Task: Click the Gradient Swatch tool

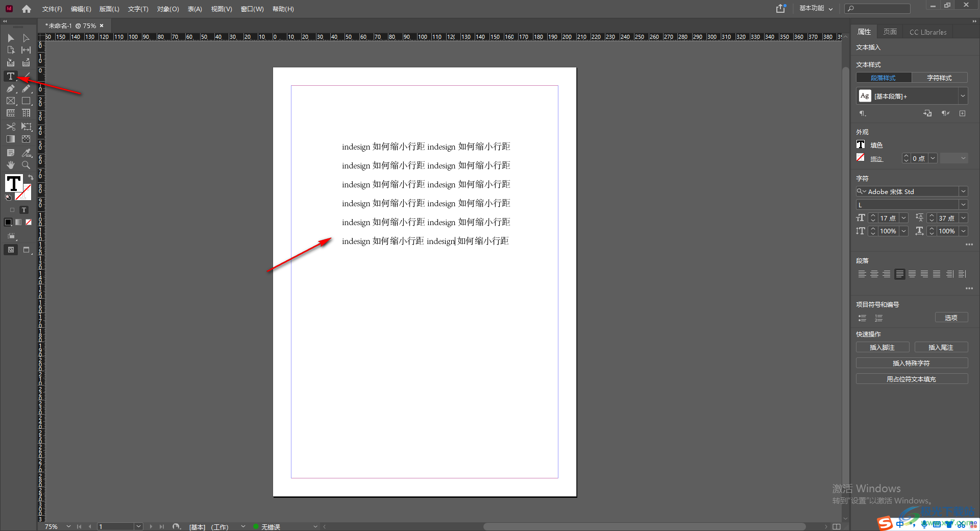Action: pos(10,139)
